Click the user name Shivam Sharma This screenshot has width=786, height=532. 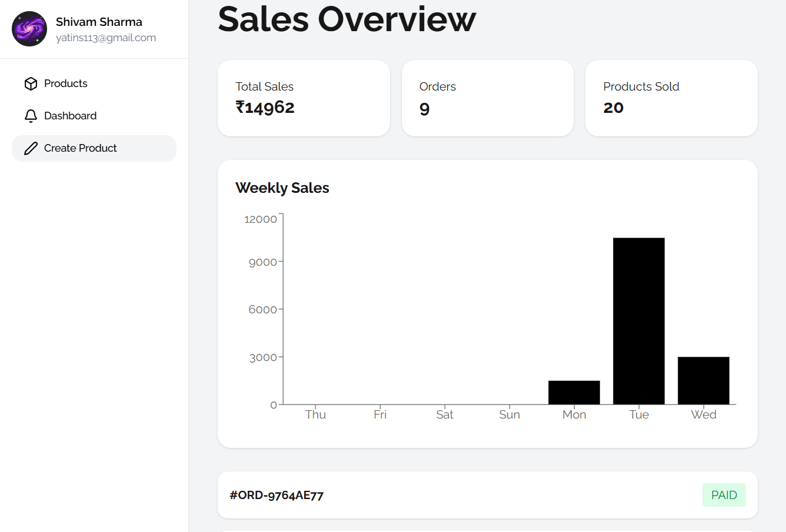pyautogui.click(x=99, y=22)
